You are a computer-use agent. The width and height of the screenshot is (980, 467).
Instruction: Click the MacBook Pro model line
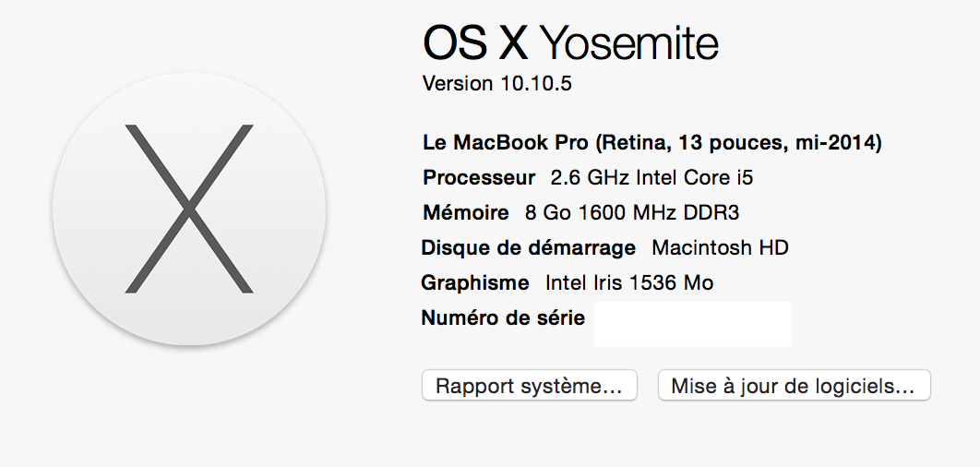click(652, 143)
